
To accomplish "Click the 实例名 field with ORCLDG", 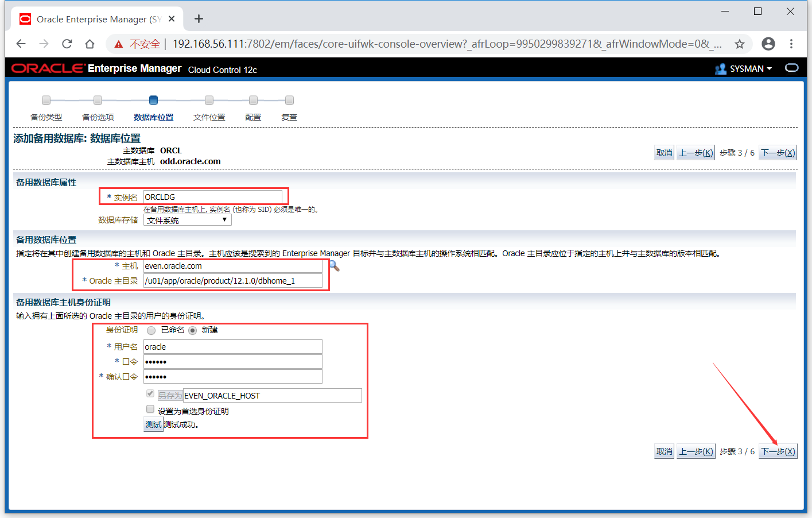I will pos(213,197).
